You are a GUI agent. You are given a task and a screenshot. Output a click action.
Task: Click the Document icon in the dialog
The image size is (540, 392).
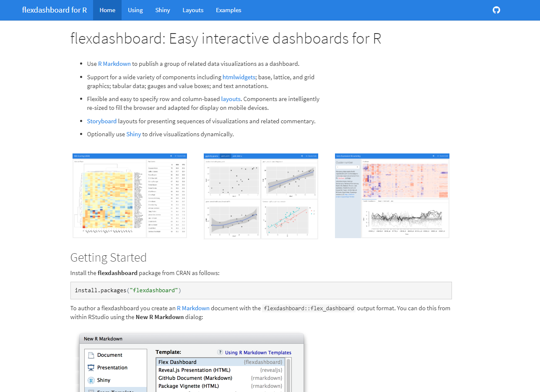[91, 355]
